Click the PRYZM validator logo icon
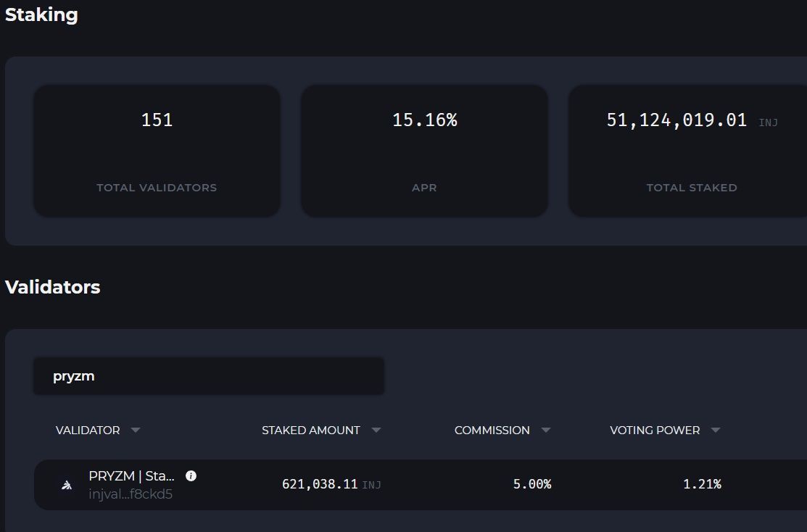The image size is (807, 532). 67,485
